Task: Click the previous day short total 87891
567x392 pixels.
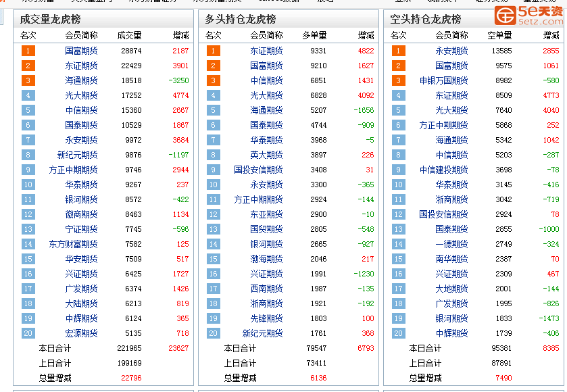Action: (501, 363)
